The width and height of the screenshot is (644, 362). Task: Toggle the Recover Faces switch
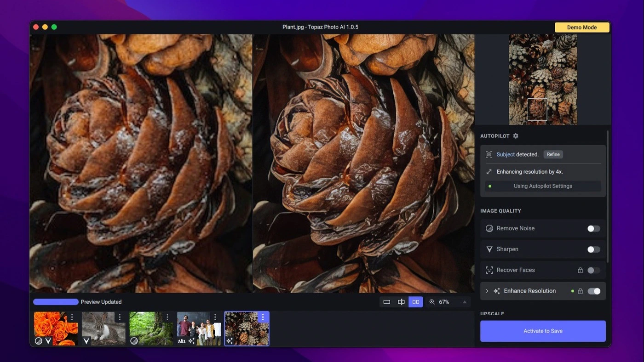click(593, 270)
